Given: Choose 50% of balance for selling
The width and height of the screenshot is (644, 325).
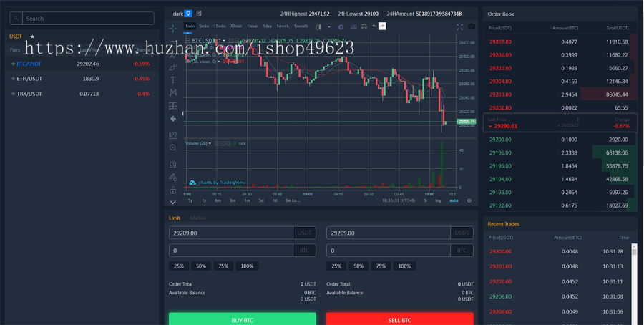Looking at the screenshot, I should (358, 266).
